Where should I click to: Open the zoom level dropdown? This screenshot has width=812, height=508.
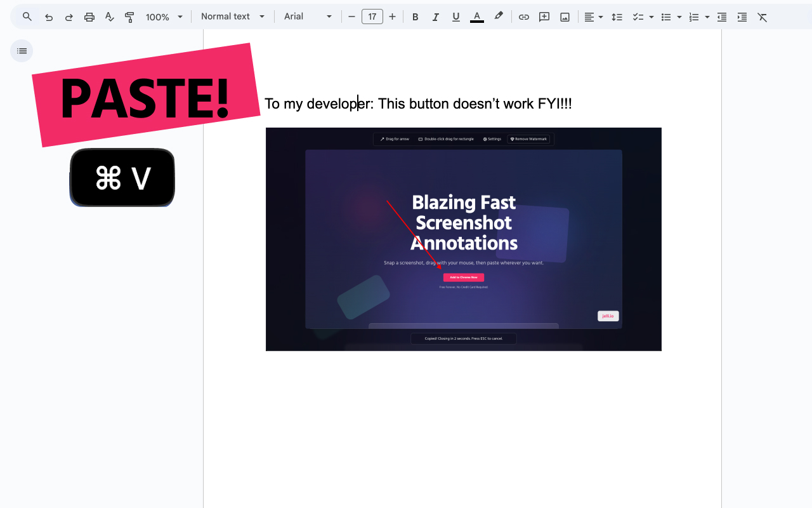point(164,17)
